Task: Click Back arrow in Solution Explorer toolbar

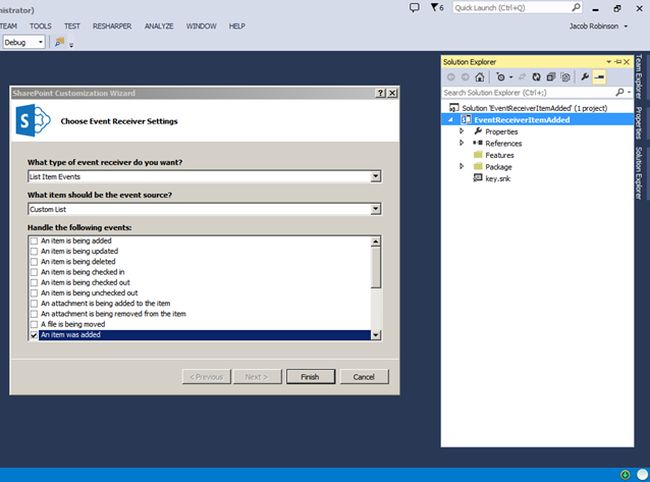Action: 451,77
